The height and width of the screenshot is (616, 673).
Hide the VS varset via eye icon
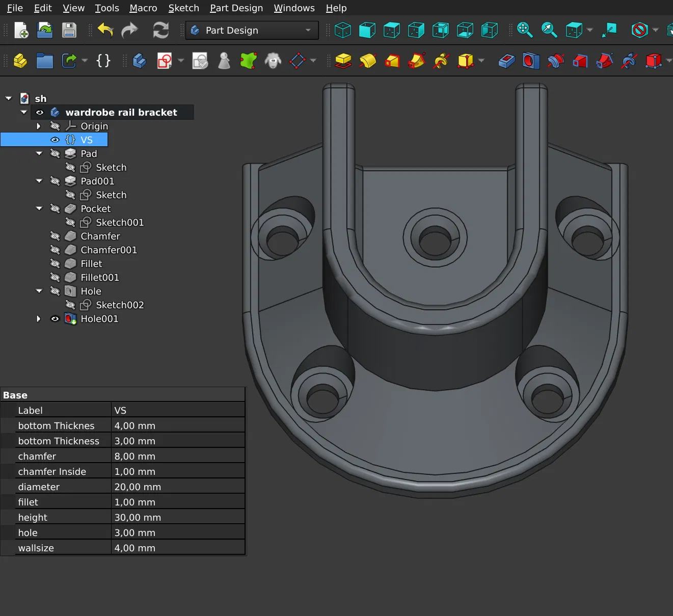point(55,140)
